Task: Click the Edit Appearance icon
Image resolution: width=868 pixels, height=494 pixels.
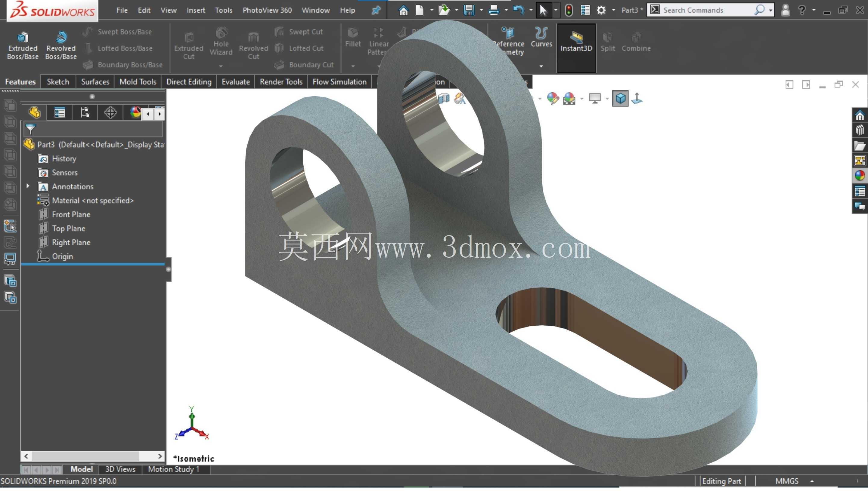Action: click(x=553, y=99)
